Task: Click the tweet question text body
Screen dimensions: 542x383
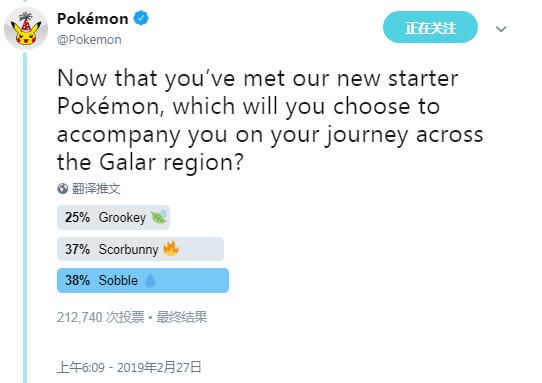Action: click(x=270, y=120)
